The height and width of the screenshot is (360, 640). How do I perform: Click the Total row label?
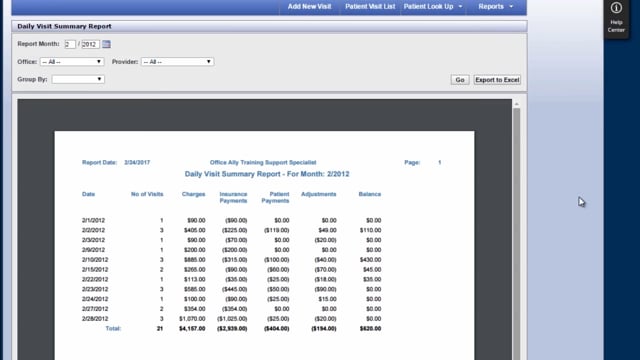113,328
